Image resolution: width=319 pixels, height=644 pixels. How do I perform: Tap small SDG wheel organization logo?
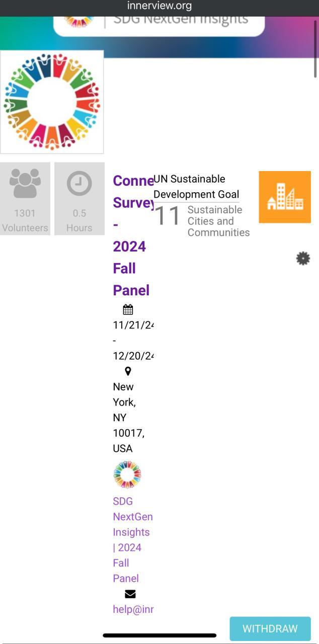pyautogui.click(x=127, y=474)
